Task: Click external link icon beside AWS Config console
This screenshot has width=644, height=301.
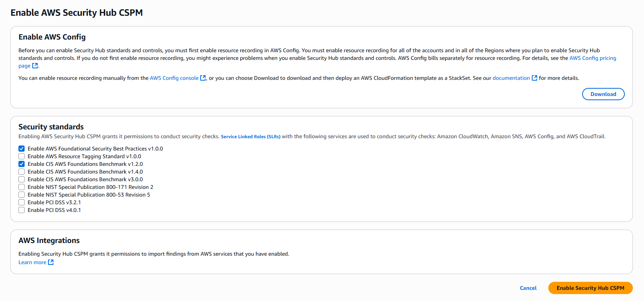Action: coord(203,78)
